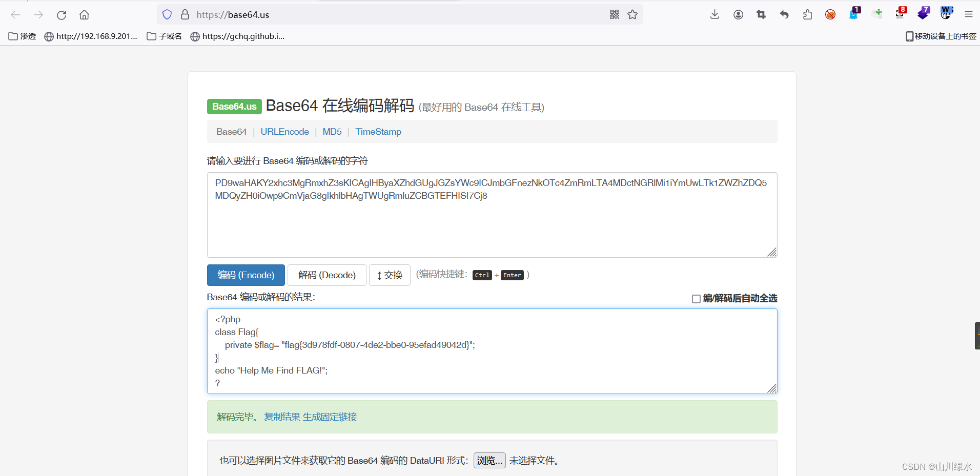This screenshot has height=476, width=980.
Task: Click the browser forward arrow
Action: coord(38,15)
